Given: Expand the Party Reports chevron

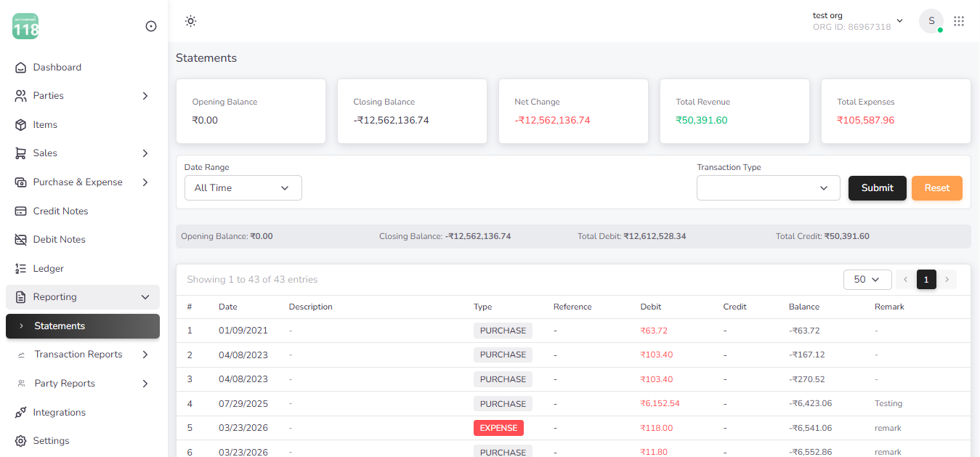Looking at the screenshot, I should [145, 384].
